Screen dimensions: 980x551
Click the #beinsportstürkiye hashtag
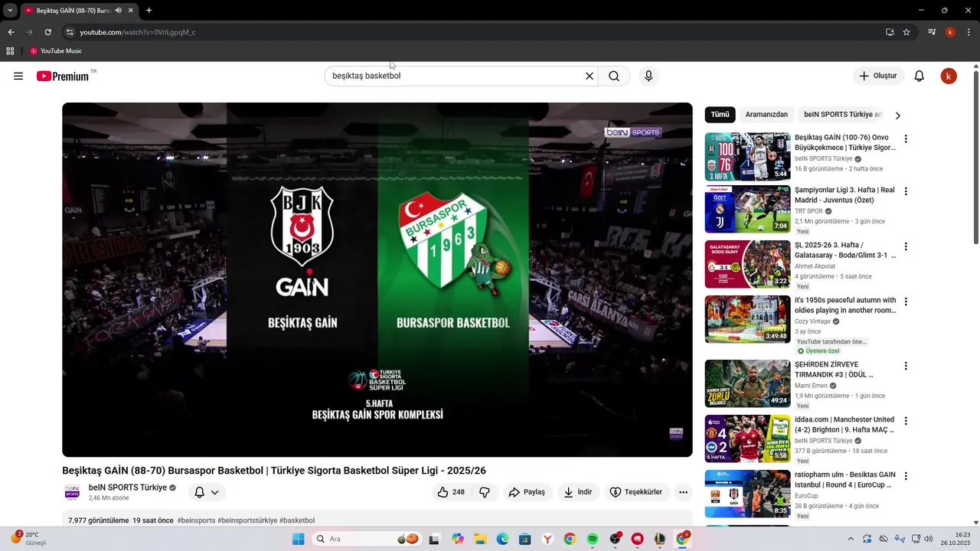[247, 520]
